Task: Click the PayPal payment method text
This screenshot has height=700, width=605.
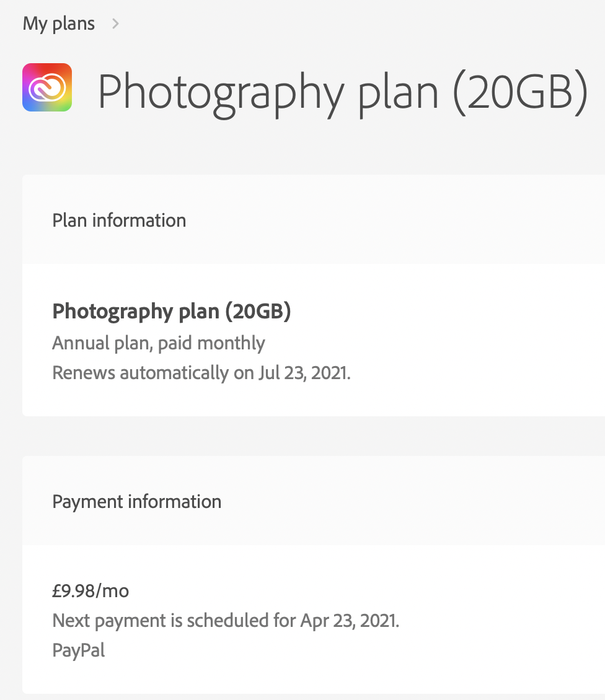Action: pyautogui.click(x=79, y=650)
